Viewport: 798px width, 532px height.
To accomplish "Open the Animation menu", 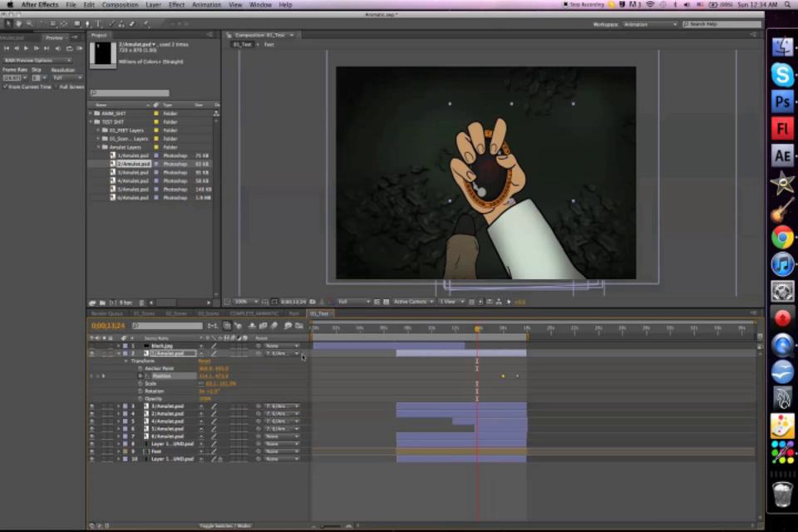I will pyautogui.click(x=206, y=5).
